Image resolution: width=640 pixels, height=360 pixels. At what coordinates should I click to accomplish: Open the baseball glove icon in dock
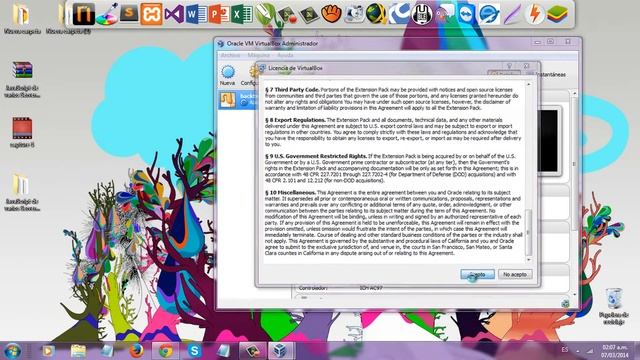click(x=331, y=14)
